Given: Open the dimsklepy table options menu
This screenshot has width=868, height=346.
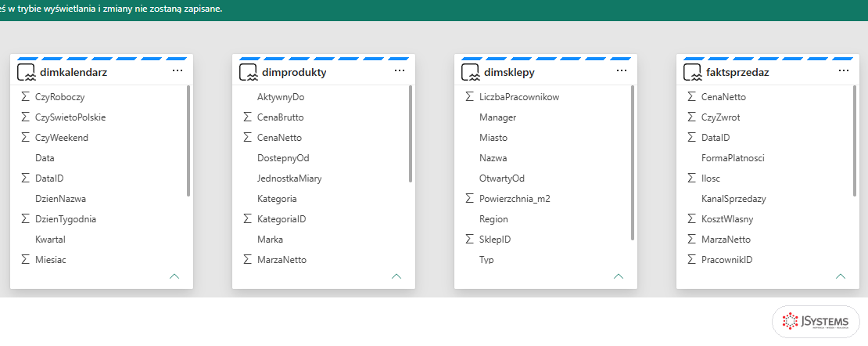Looking at the screenshot, I should (622, 71).
